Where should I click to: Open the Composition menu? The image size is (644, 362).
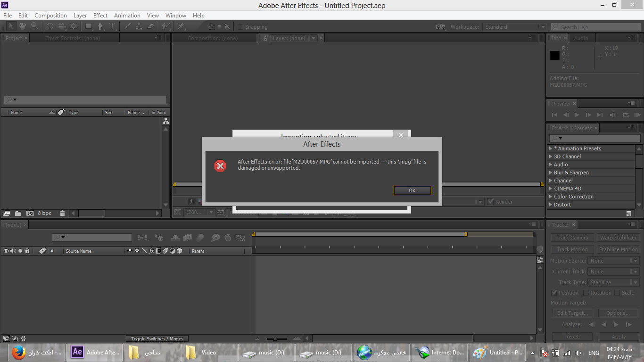(x=50, y=16)
